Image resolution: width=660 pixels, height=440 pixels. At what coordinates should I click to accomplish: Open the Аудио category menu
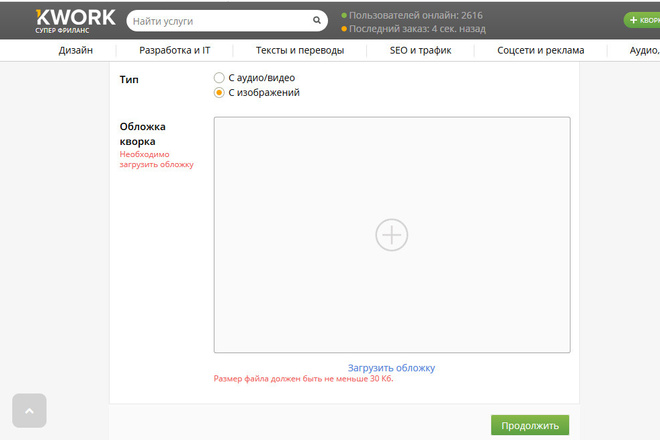click(x=644, y=51)
